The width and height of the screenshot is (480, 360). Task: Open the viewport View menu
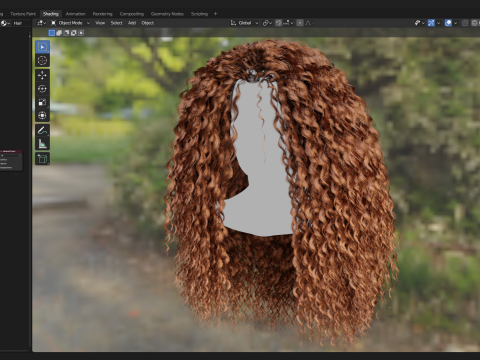tap(100, 23)
